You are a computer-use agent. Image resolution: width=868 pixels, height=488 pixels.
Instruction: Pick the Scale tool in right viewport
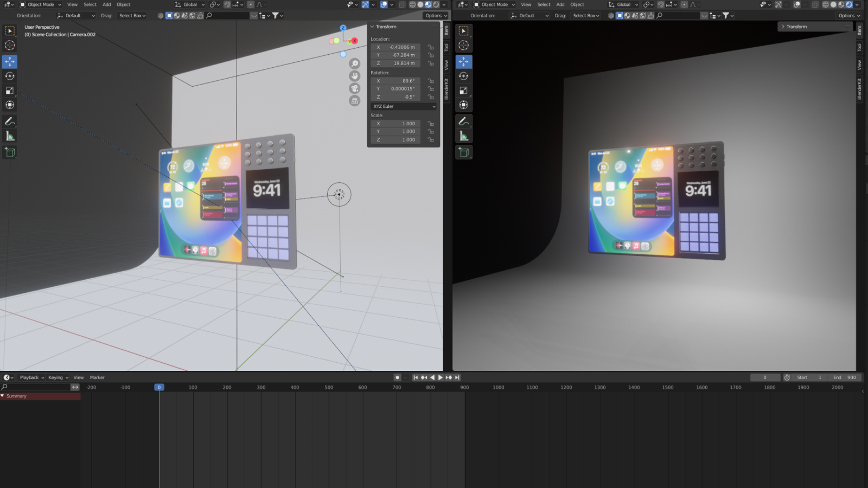click(464, 91)
